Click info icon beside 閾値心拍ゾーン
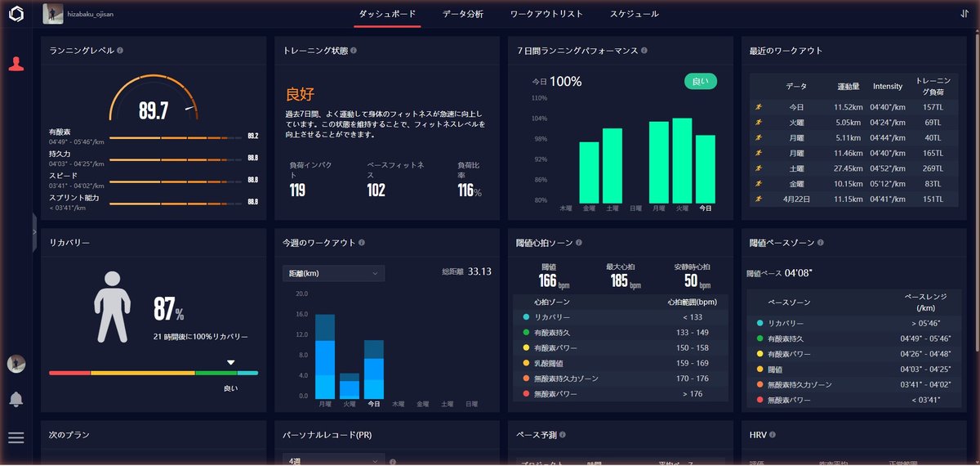Image resolution: width=980 pixels, height=466 pixels. click(x=579, y=243)
